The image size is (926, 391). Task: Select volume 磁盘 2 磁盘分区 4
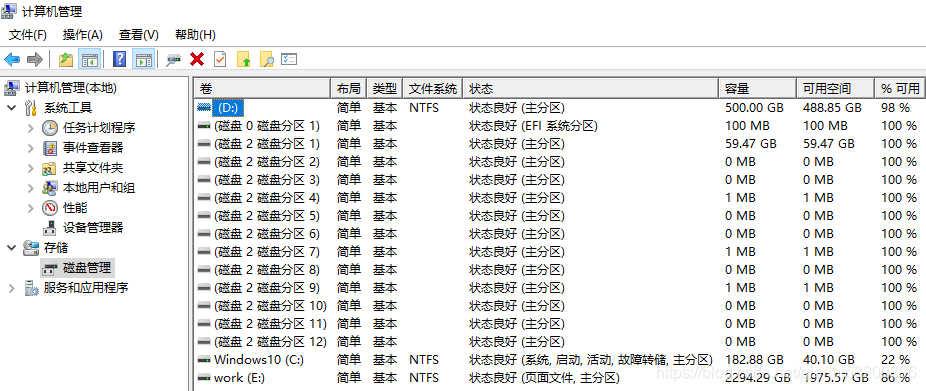coord(267,197)
